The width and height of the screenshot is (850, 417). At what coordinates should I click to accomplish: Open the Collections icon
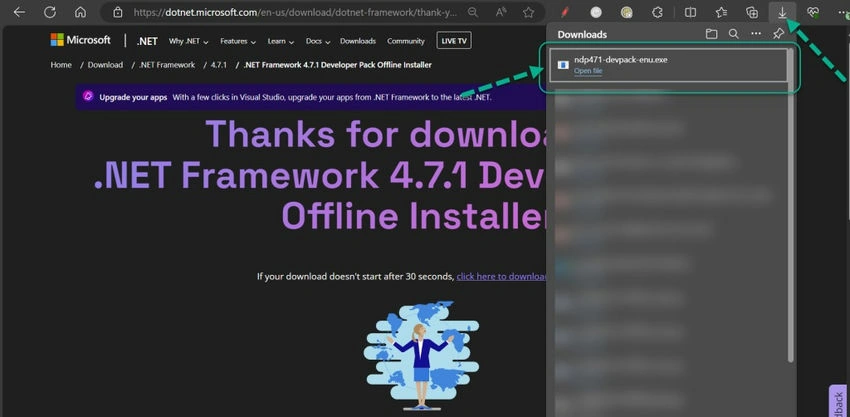[x=752, y=12]
